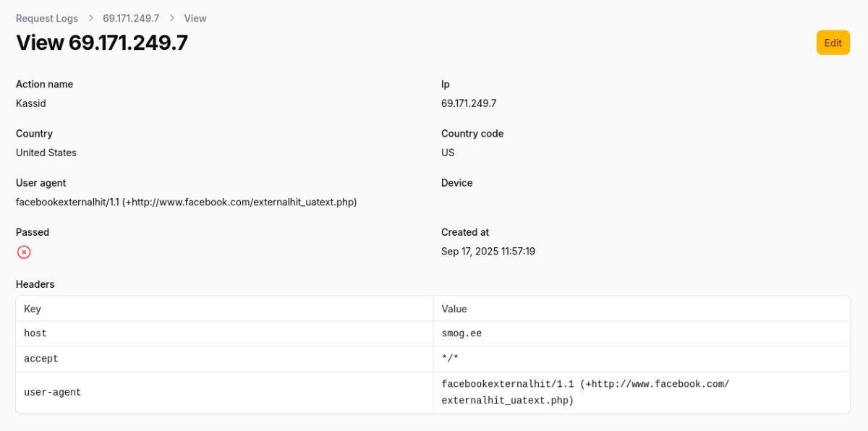Open the Request Logs breadcrumb link
The height and width of the screenshot is (431, 868).
[48, 18]
